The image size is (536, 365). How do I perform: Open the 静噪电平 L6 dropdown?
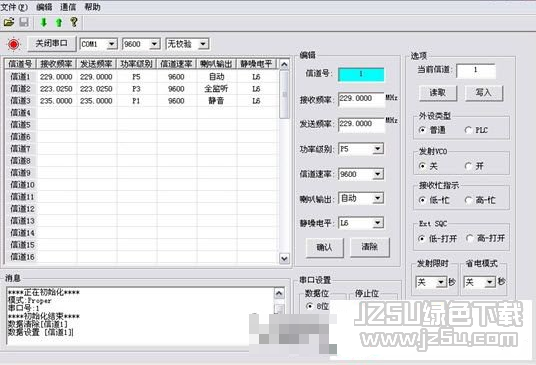pos(377,223)
